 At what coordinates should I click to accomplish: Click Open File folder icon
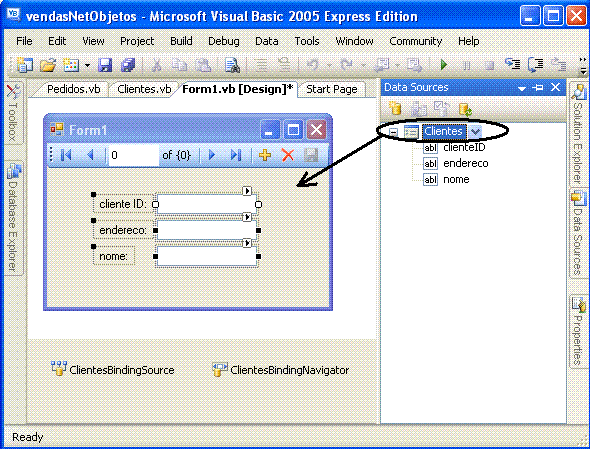click(48, 65)
